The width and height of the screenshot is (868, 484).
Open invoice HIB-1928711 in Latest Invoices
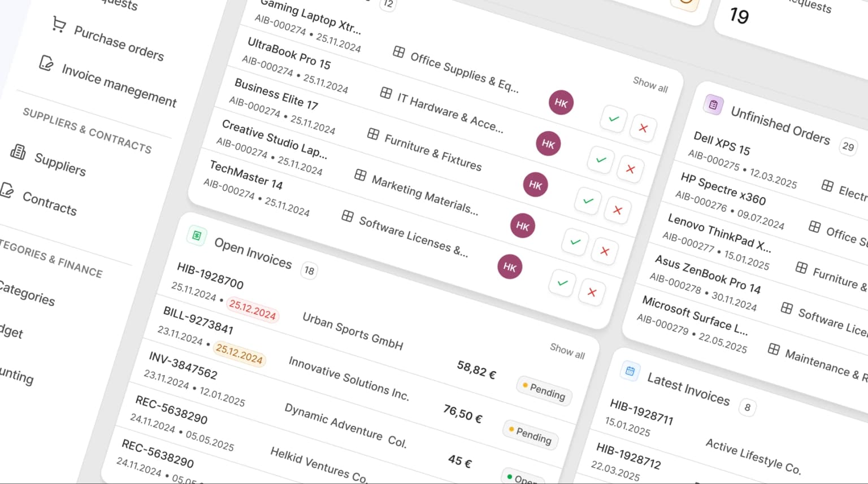[641, 412]
